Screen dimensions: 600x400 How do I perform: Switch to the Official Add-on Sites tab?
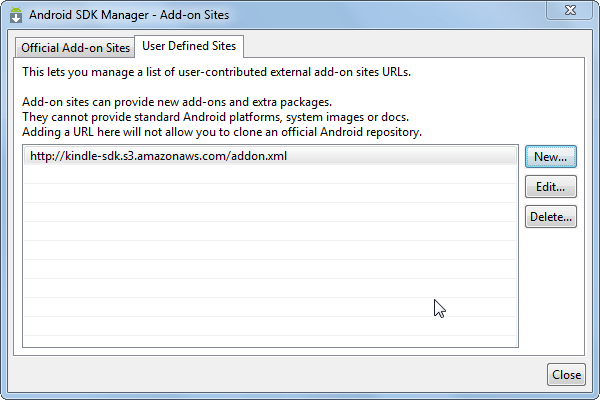coord(74,47)
